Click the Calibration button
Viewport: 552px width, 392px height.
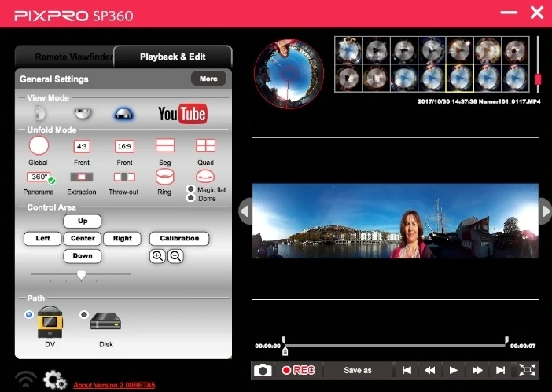[179, 238]
